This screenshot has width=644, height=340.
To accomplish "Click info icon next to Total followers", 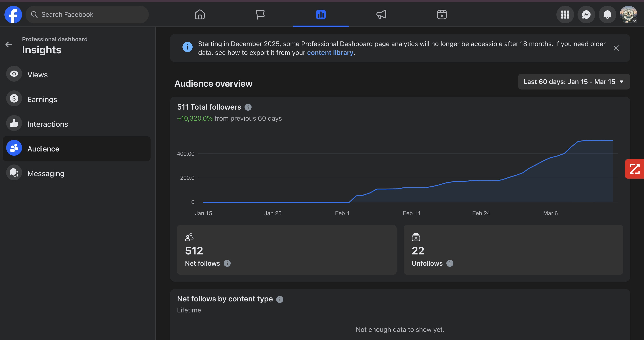I will (x=248, y=107).
